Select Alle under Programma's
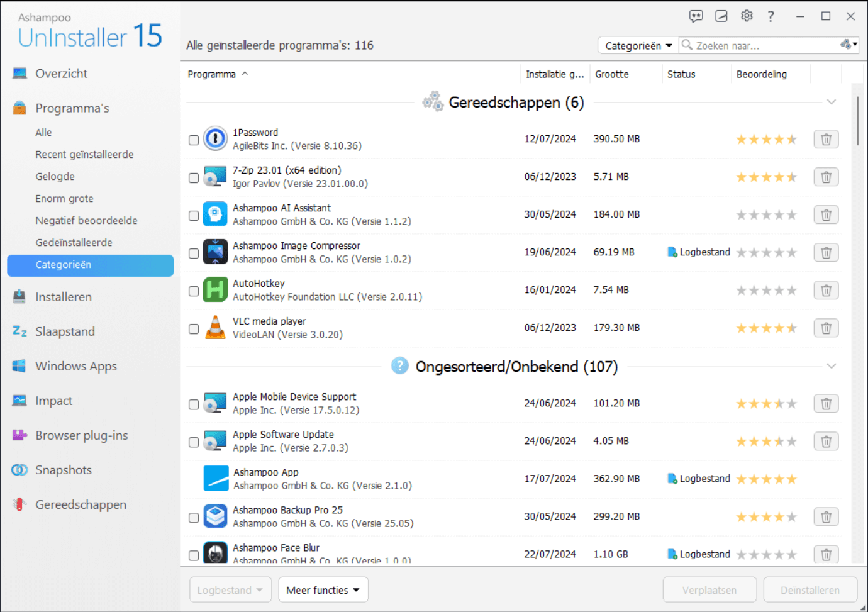This screenshot has width=868, height=612. pyautogui.click(x=43, y=132)
